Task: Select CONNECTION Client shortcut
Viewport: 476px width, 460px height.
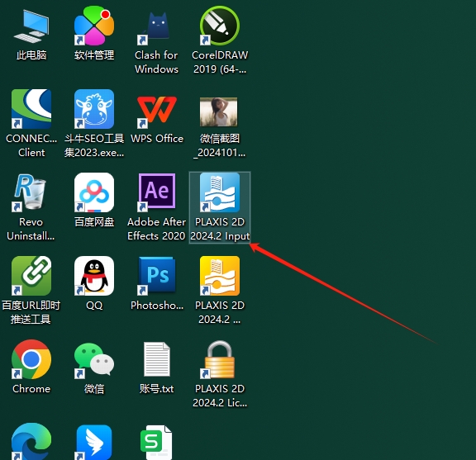Action: pos(31,109)
